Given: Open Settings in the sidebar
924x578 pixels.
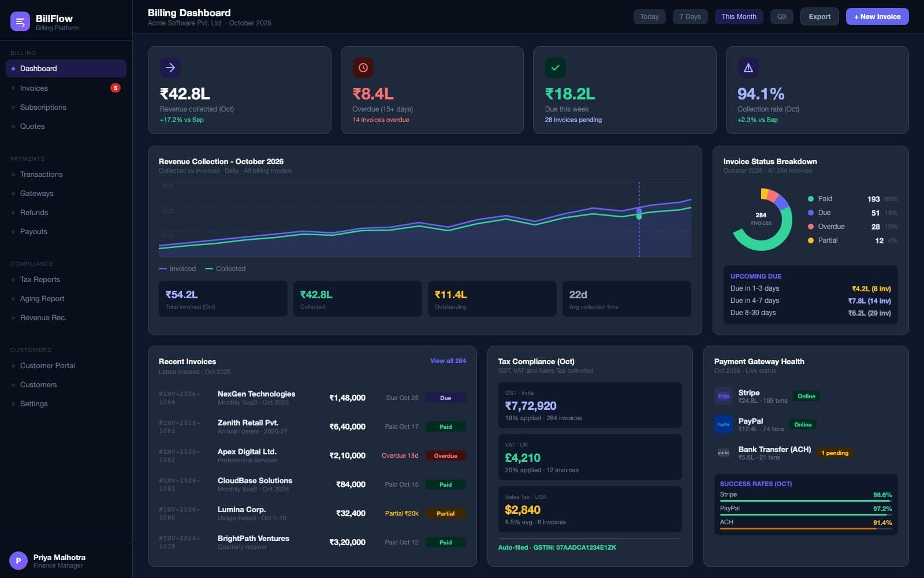Looking at the screenshot, I should click(x=66, y=403).
